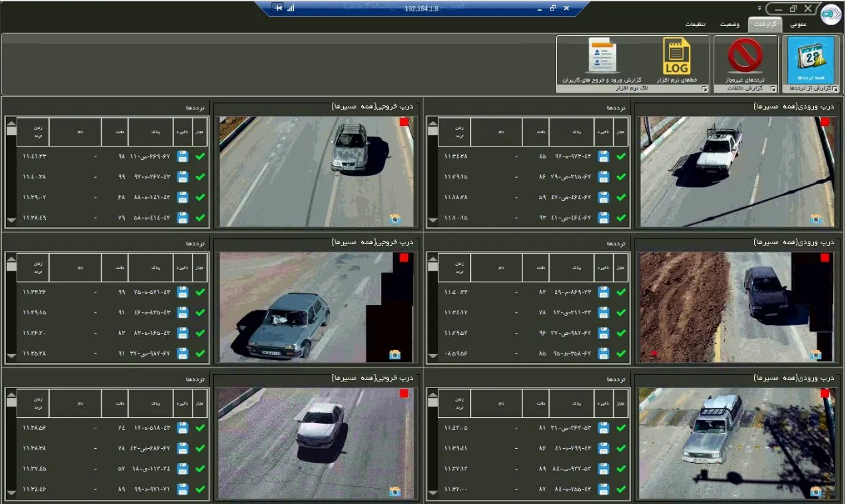Switch to the تنظیمات tab

point(696,25)
